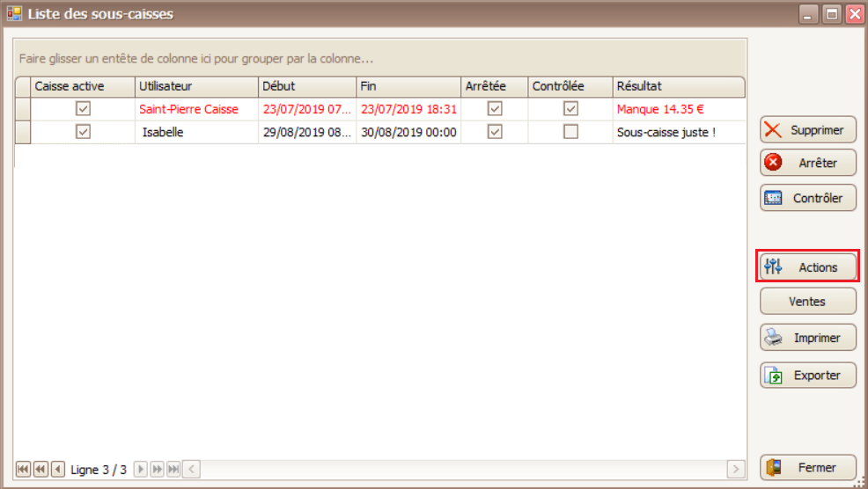Close window with title bar X

855,14
